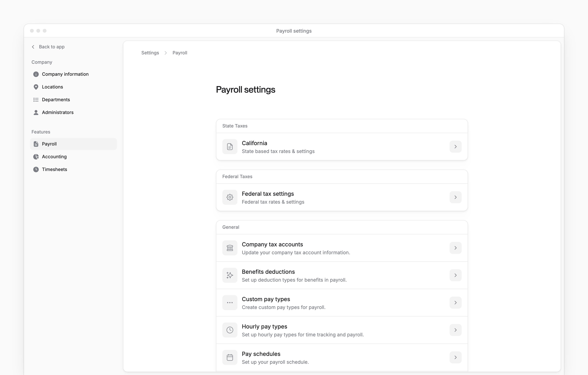This screenshot has height=375, width=588.
Task: Click the Settings breadcrumb link
Action: 150,53
